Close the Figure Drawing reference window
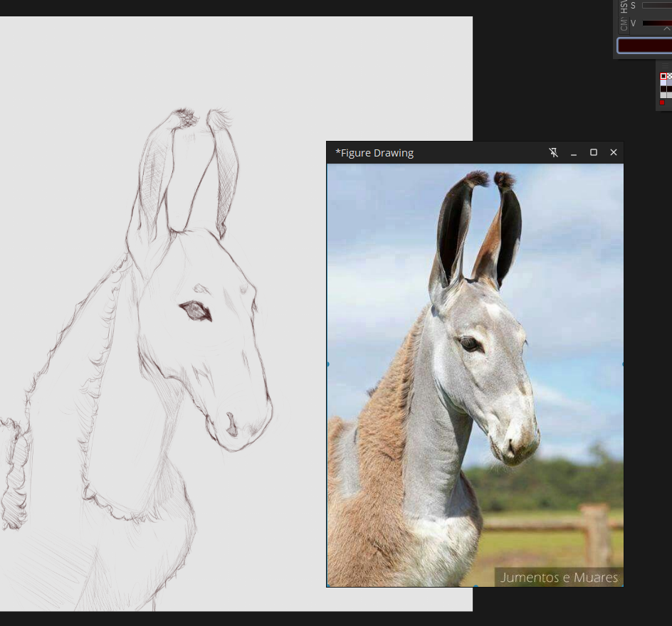Viewport: 672px width, 626px height. 614,152
